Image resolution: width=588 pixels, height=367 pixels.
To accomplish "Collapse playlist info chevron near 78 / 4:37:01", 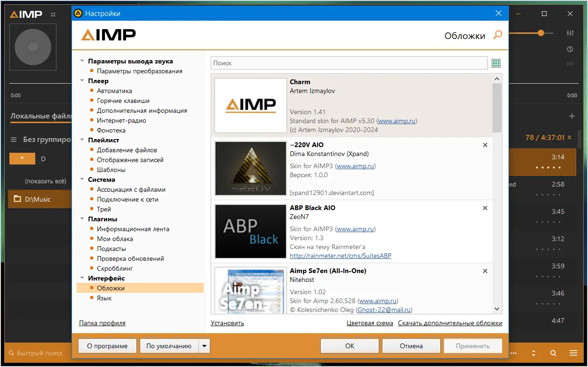I will (569, 138).
